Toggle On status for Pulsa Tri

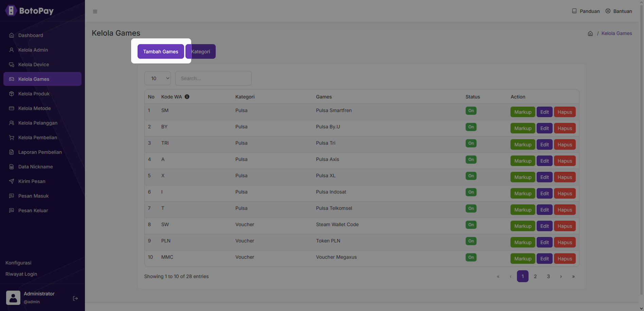click(471, 143)
